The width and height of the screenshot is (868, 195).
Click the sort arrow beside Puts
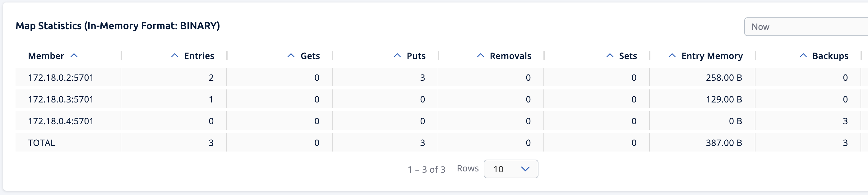(397, 56)
